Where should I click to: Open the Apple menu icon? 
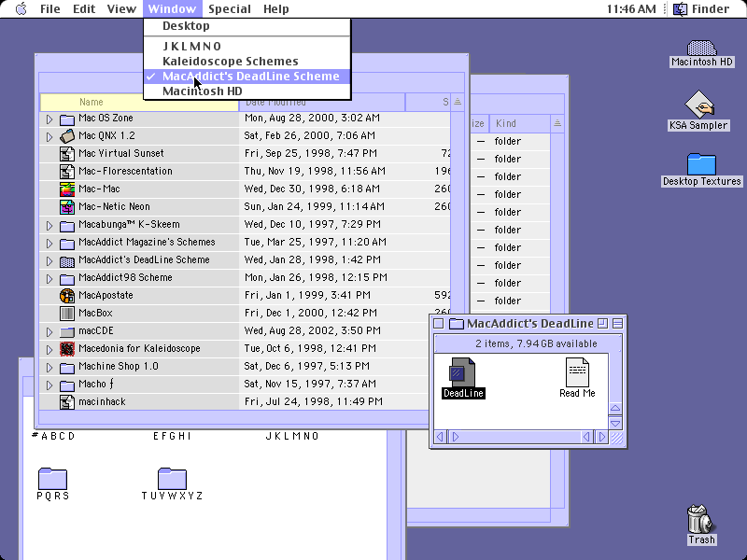[21, 8]
